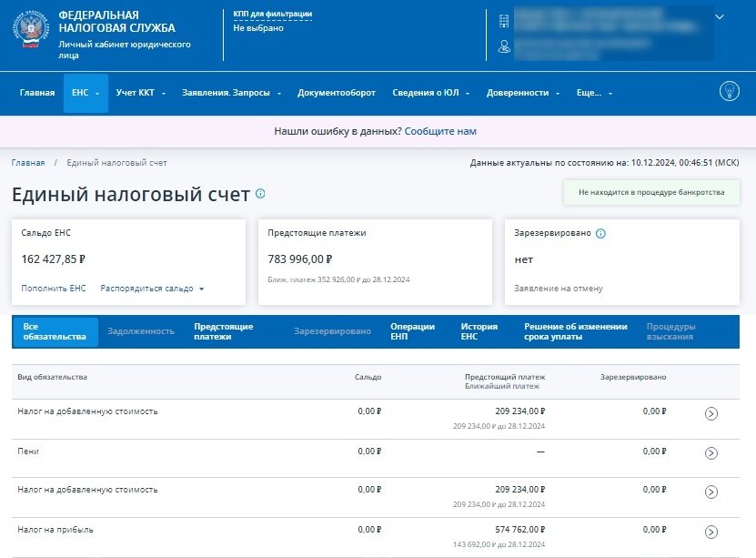Screen dimensions: 756x558
Task: Expand the Распорядиться сальдо dropdown
Action: coord(152,289)
